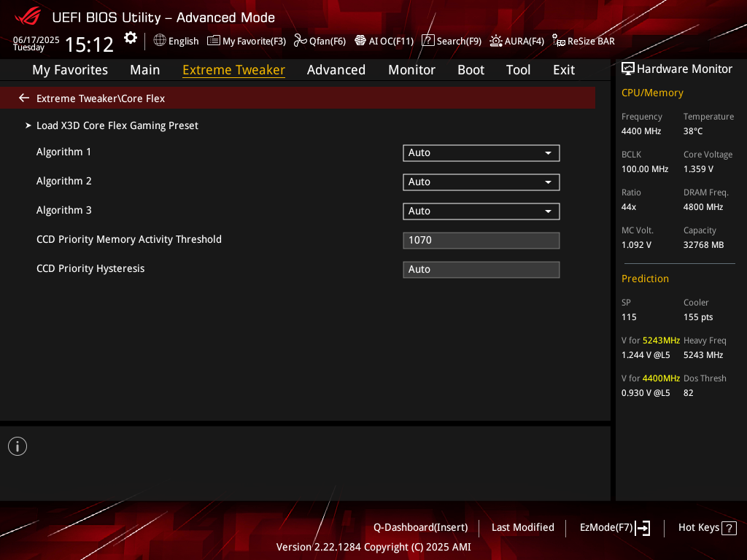Viewport: 747px width, 560px height.
Task: Click the Hot Keys label
Action: click(x=698, y=528)
